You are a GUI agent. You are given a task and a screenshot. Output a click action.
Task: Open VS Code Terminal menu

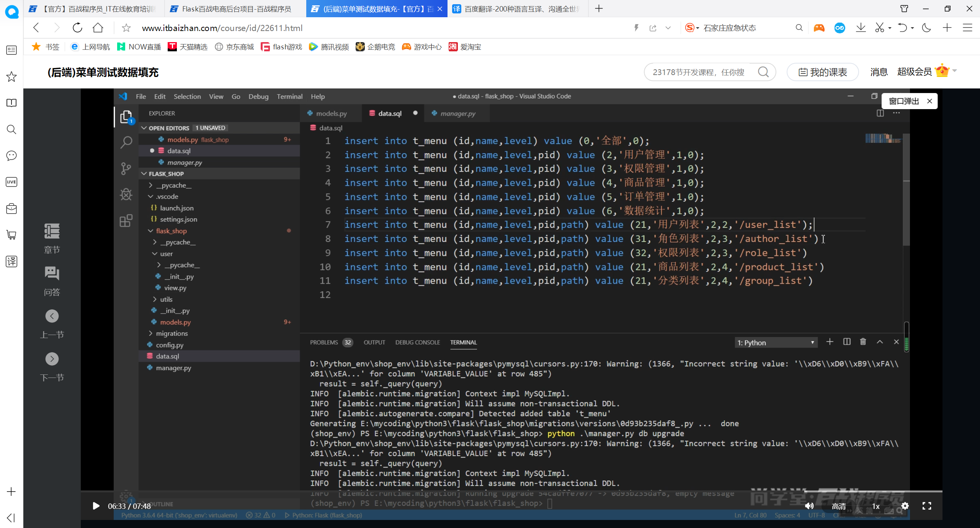pyautogui.click(x=289, y=96)
